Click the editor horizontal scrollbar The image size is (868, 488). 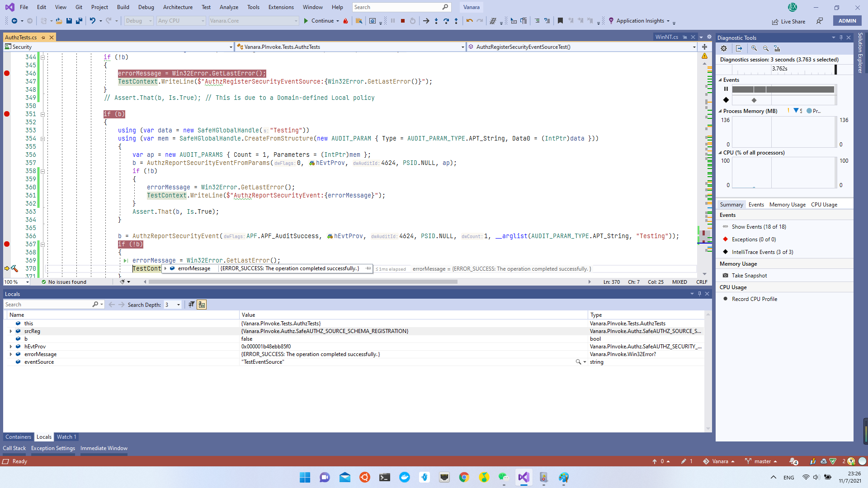303,282
